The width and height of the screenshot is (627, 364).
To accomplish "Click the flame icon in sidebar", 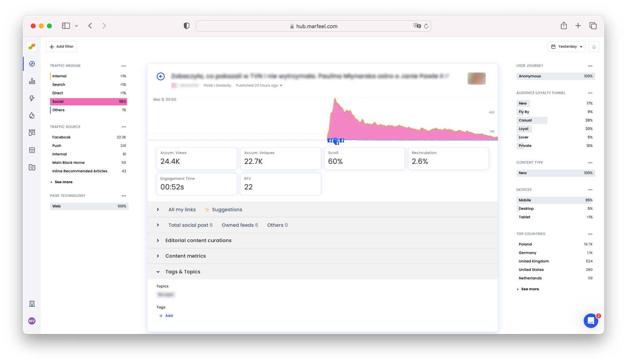I will click(32, 116).
